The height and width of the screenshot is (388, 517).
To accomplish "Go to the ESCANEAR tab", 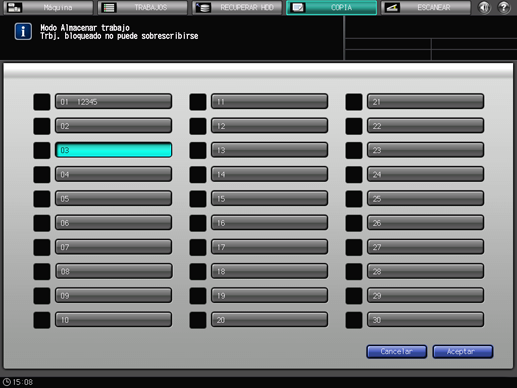I will [x=426, y=7].
